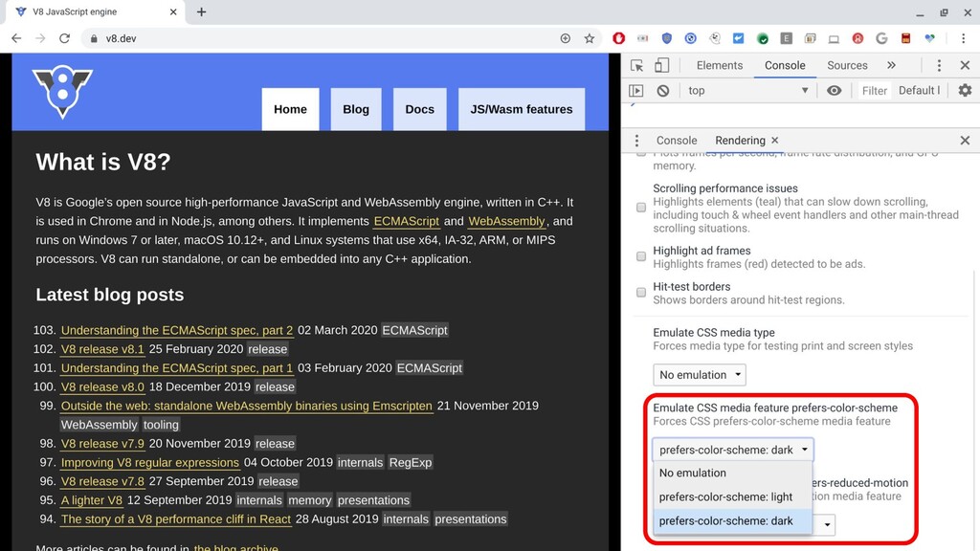Click the RegExp tag
980x551 pixels.
[x=410, y=463]
